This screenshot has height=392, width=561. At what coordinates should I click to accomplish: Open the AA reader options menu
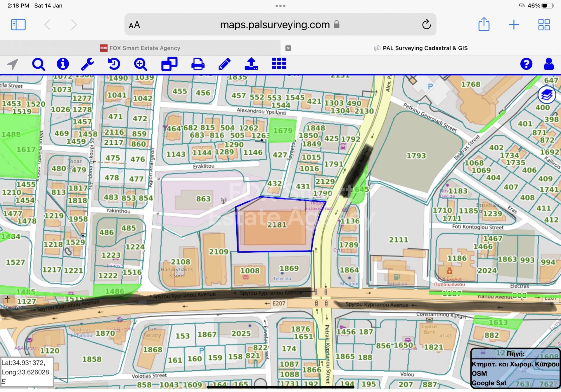pyautogui.click(x=134, y=25)
